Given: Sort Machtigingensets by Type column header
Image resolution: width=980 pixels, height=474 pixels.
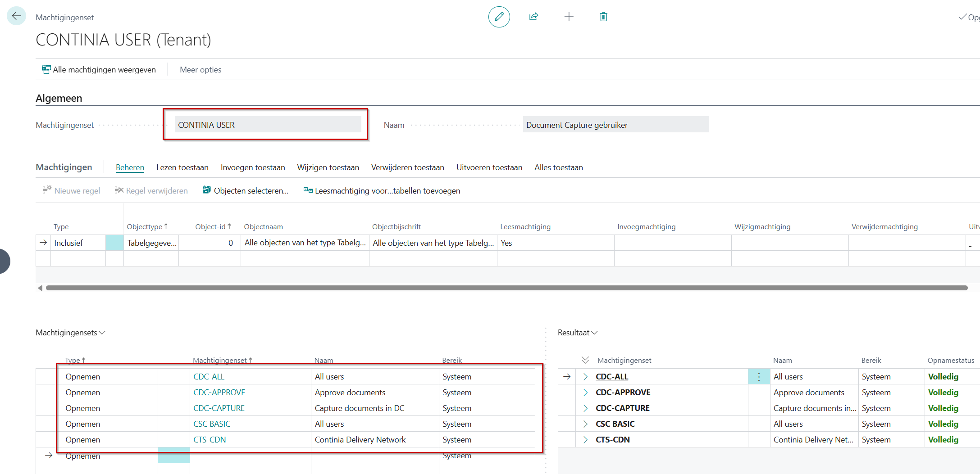Looking at the screenshot, I should (75, 360).
